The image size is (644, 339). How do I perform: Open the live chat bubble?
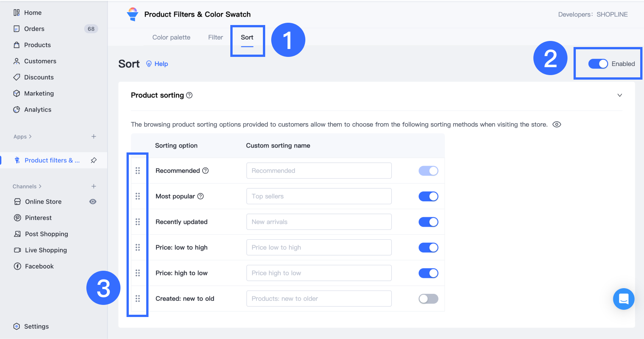click(624, 299)
